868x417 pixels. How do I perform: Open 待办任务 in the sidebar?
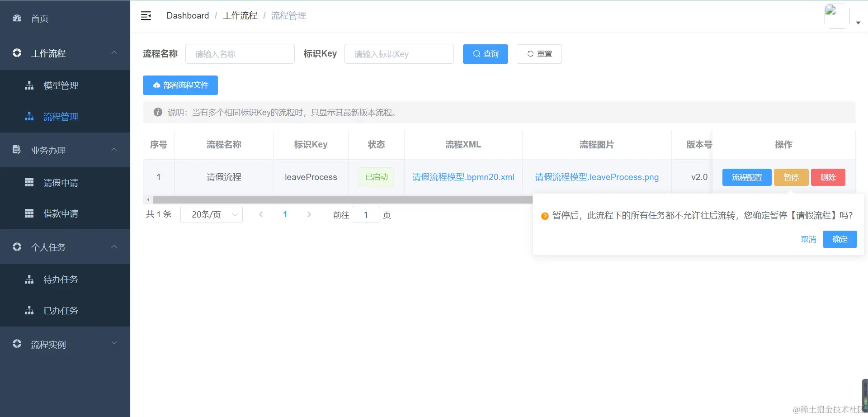[65, 280]
